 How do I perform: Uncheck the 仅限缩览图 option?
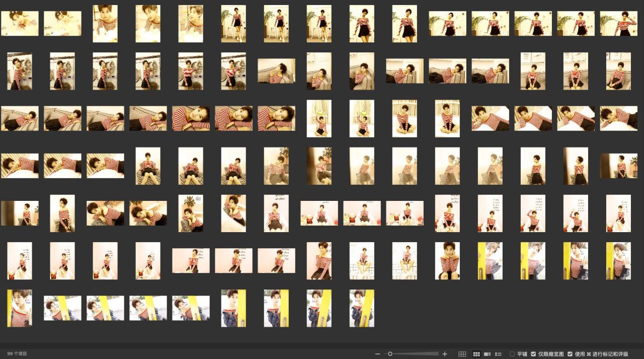pyautogui.click(x=533, y=354)
